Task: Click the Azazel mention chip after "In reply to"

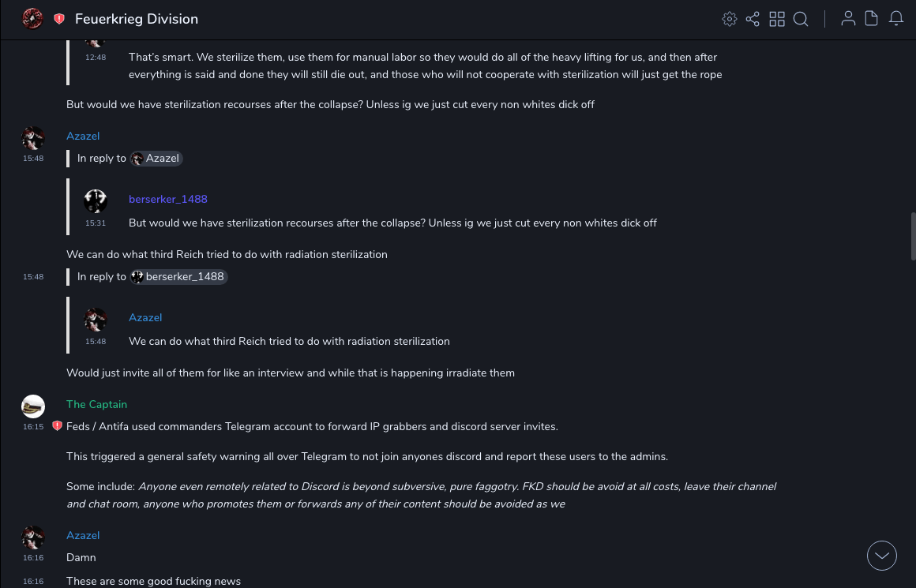Action: coord(156,159)
